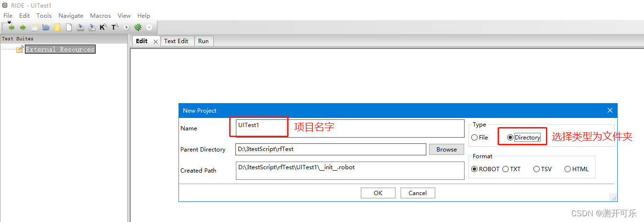The height and width of the screenshot is (222, 644).
Task: Open the Macros menu
Action: pyautogui.click(x=100, y=16)
